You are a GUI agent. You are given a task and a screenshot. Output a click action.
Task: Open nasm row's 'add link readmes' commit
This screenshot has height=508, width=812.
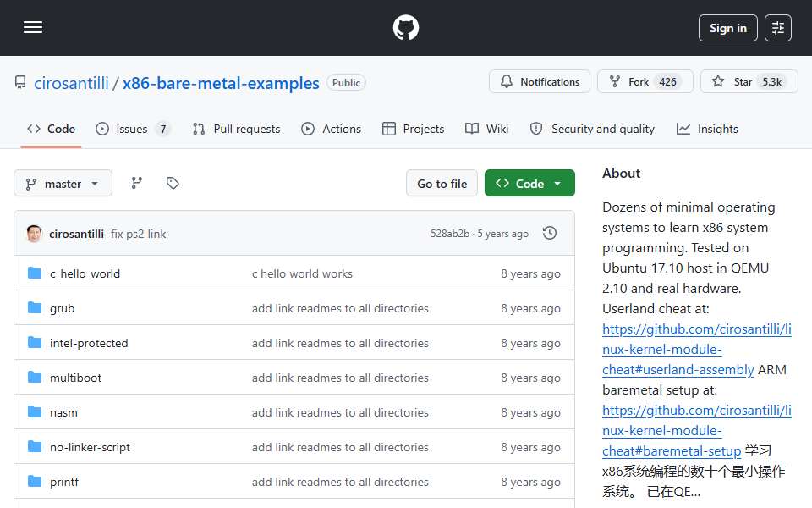coord(340,412)
